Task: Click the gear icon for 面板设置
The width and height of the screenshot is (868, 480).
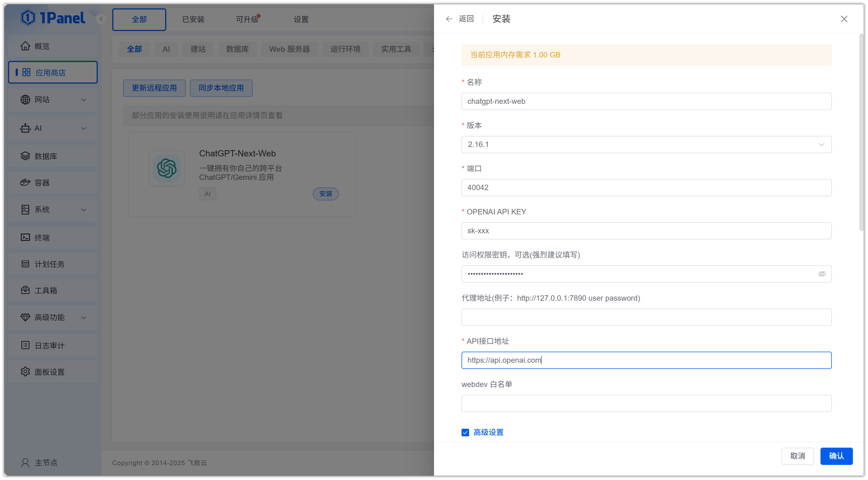Action: point(25,372)
